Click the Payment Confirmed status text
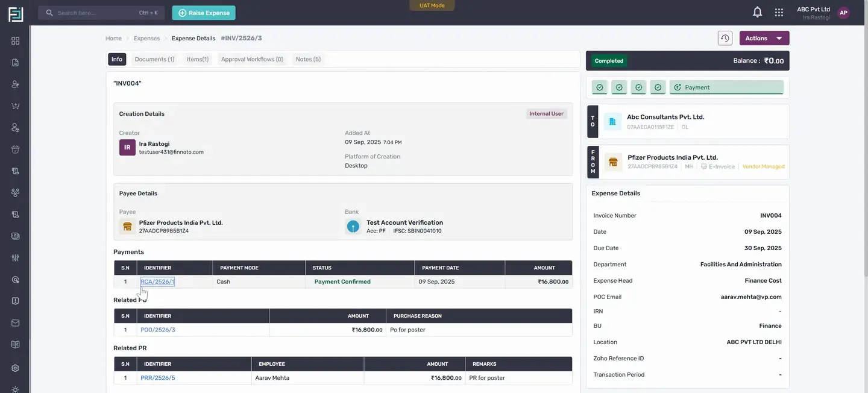Screen dimensions: 868x393 click(342, 281)
